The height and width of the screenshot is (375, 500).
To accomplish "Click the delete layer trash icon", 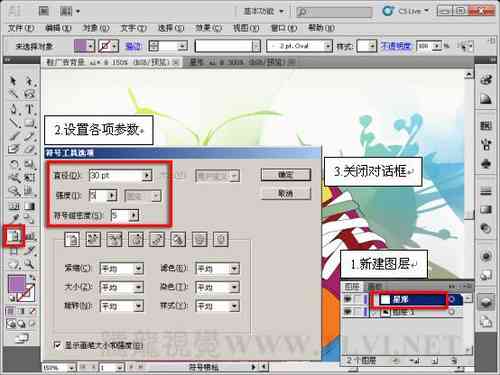I will (454, 360).
